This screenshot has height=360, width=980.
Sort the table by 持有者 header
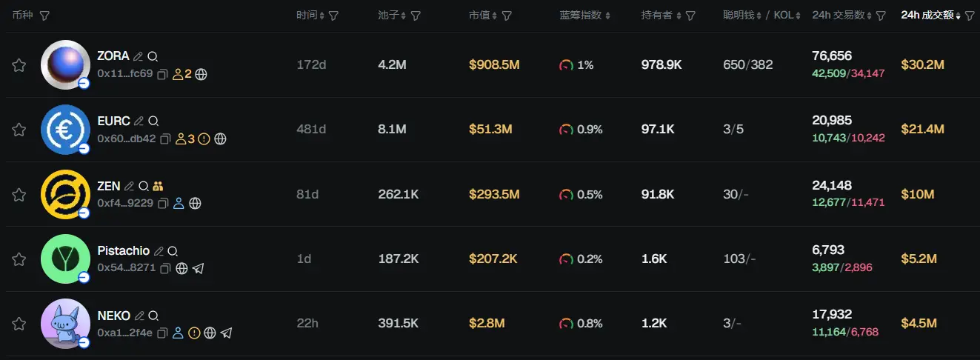[657, 16]
